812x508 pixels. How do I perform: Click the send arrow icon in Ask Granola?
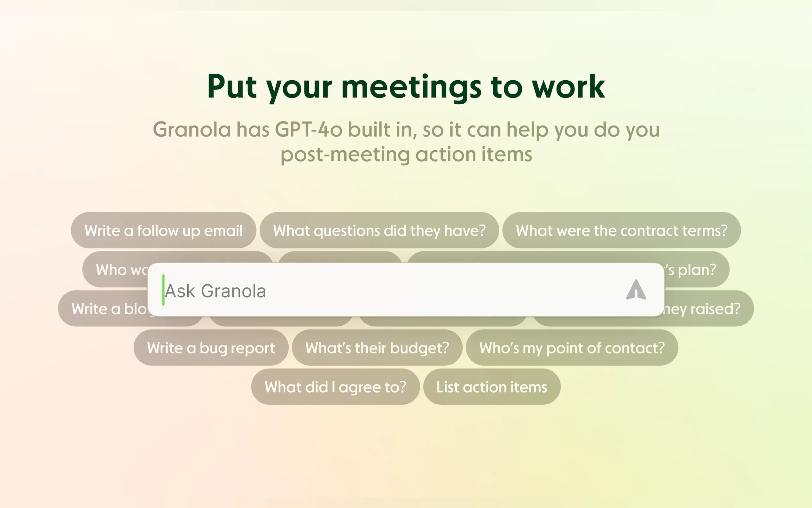tap(636, 290)
